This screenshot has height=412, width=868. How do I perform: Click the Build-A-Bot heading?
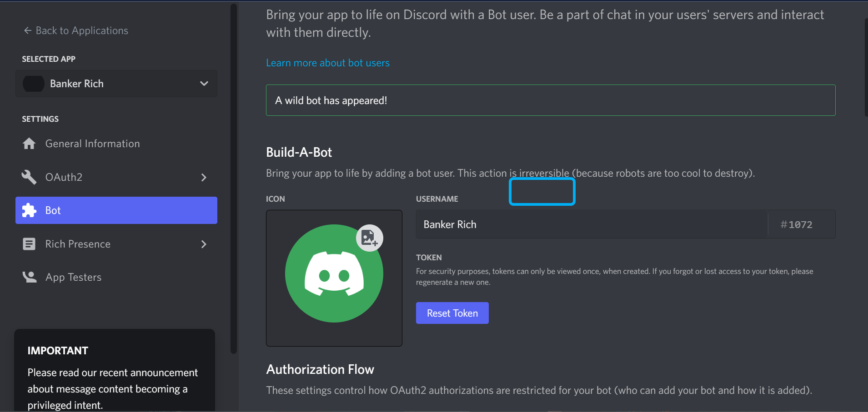(299, 152)
